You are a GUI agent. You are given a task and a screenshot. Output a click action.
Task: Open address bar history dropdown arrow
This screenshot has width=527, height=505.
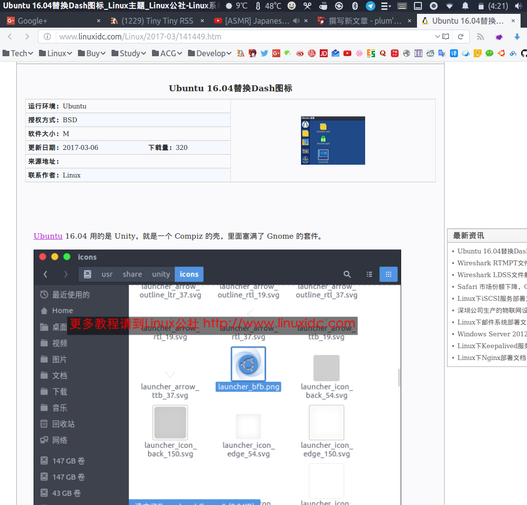(437, 36)
